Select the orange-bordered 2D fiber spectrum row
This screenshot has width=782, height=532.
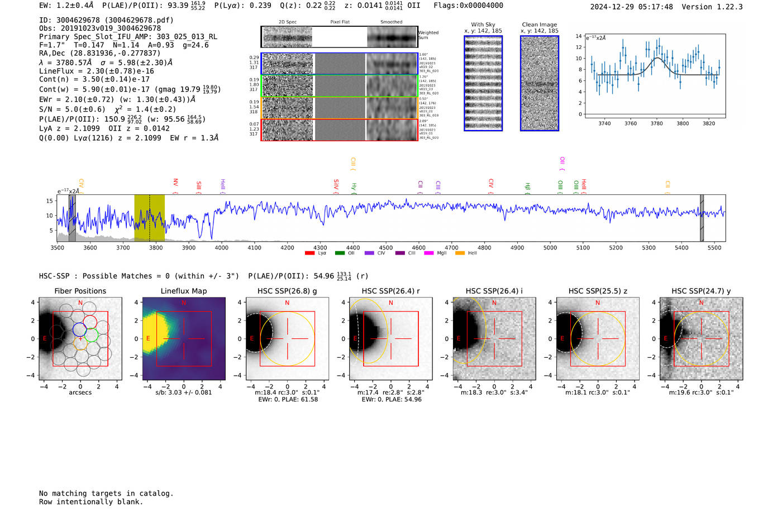coord(340,108)
